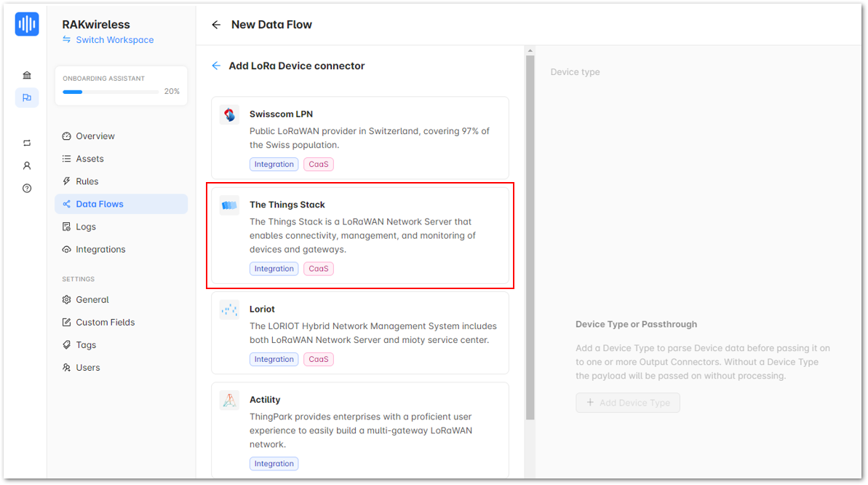Screen dimensions: 868x485
Task: Click the 20% onboarding progress text
Action: pos(172,92)
